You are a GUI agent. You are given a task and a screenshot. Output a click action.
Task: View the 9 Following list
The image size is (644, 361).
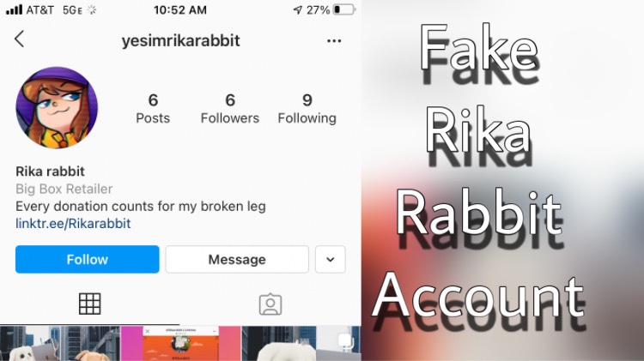point(307,109)
